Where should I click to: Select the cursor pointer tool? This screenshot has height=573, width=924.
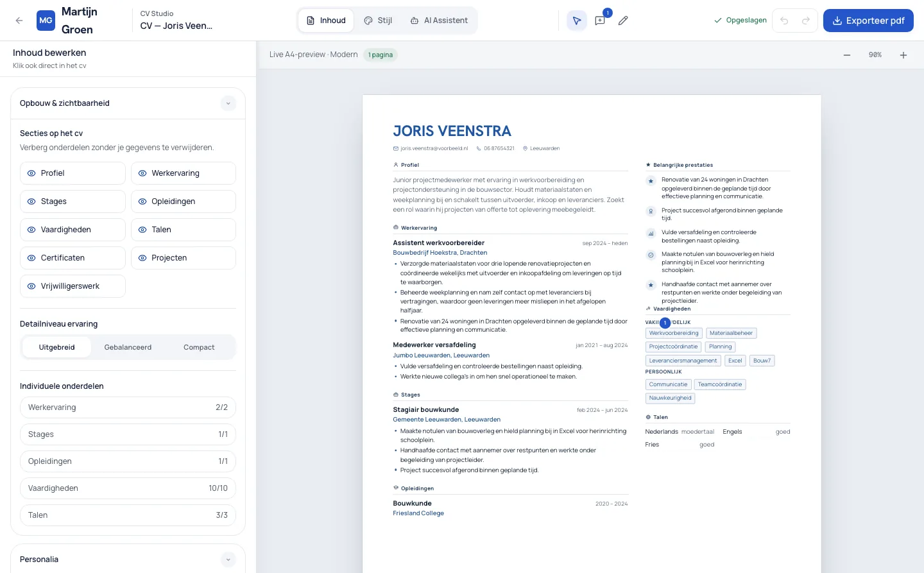(577, 21)
